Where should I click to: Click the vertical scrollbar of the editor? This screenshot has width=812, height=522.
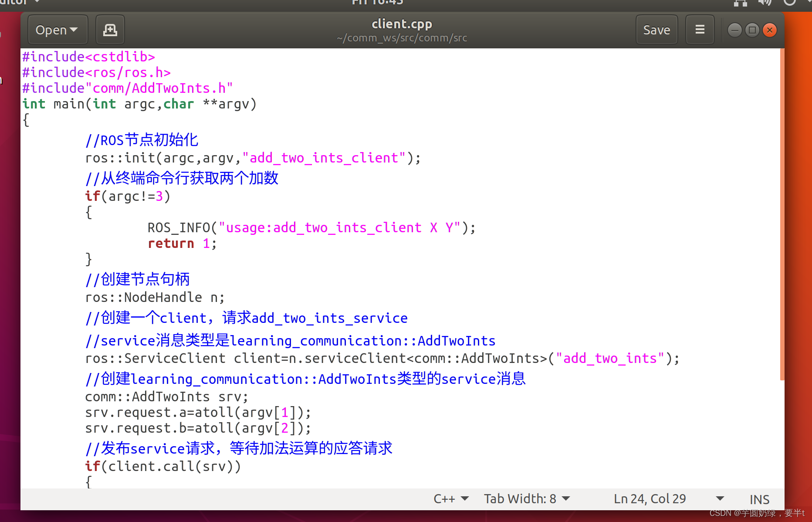(x=782, y=214)
